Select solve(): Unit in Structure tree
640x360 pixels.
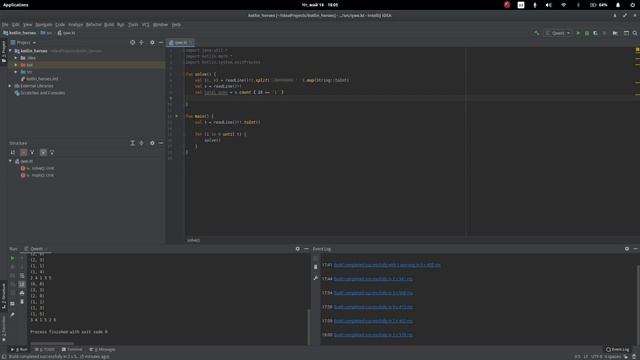(x=38, y=168)
